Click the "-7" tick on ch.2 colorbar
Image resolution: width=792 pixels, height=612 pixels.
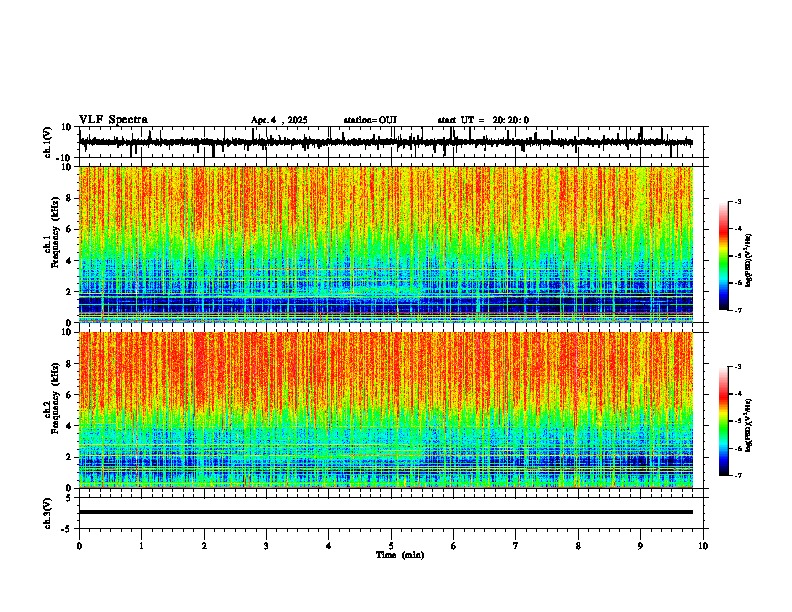(x=738, y=476)
